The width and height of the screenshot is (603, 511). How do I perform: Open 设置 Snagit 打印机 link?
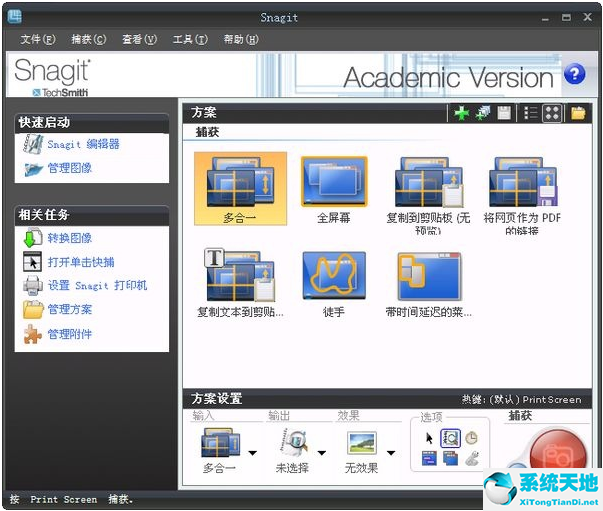point(97,285)
